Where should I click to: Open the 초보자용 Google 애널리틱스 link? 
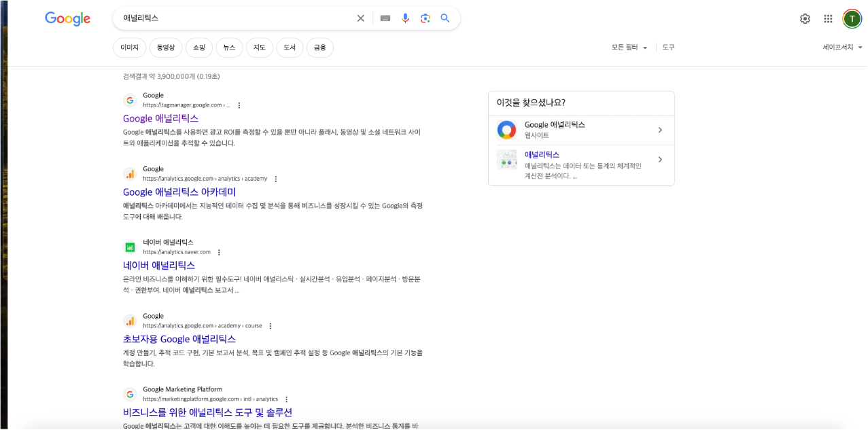point(179,339)
